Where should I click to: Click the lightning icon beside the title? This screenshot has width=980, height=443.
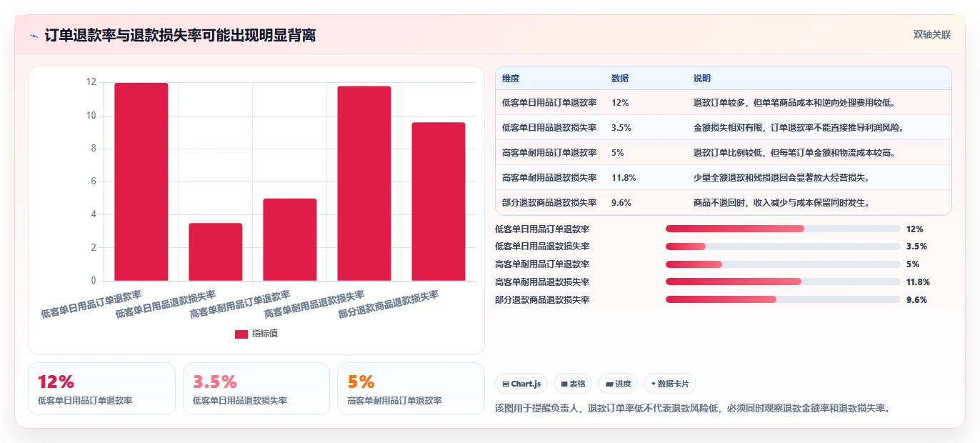coord(34,36)
